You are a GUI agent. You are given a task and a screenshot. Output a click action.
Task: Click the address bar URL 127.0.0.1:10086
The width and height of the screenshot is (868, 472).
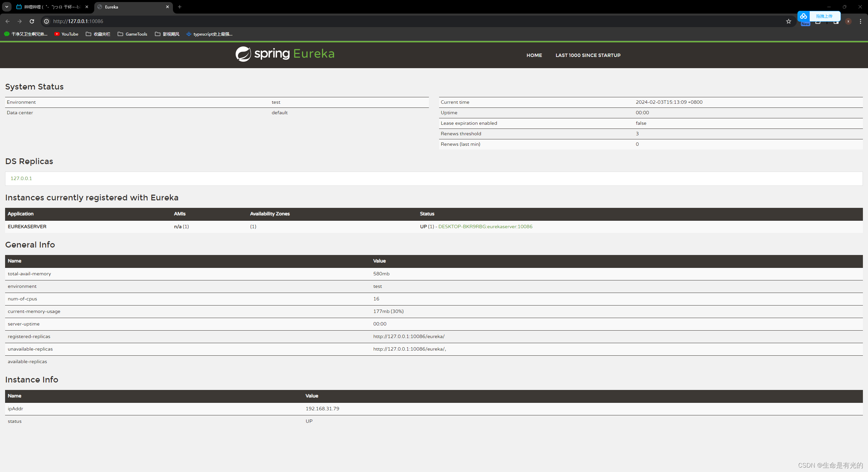78,21
